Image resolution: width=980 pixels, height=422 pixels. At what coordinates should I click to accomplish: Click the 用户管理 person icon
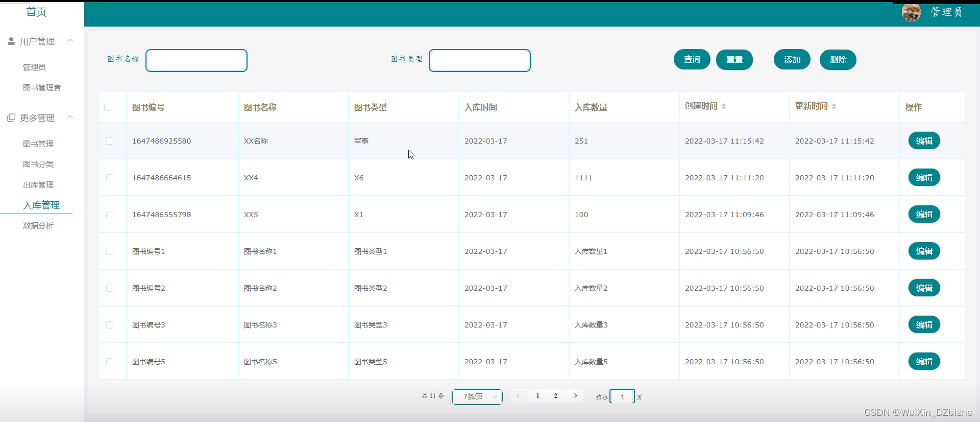(11, 41)
